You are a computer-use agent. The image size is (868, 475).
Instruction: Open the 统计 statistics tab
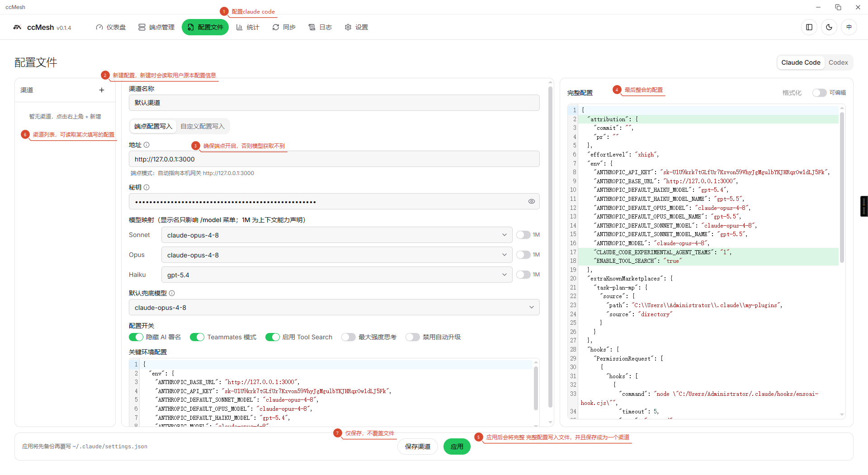[248, 27]
